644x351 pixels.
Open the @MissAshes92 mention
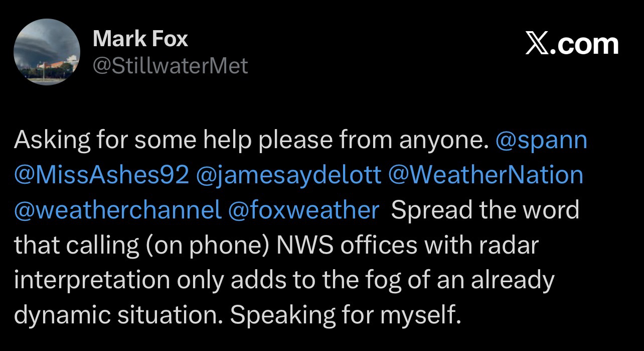click(x=102, y=175)
